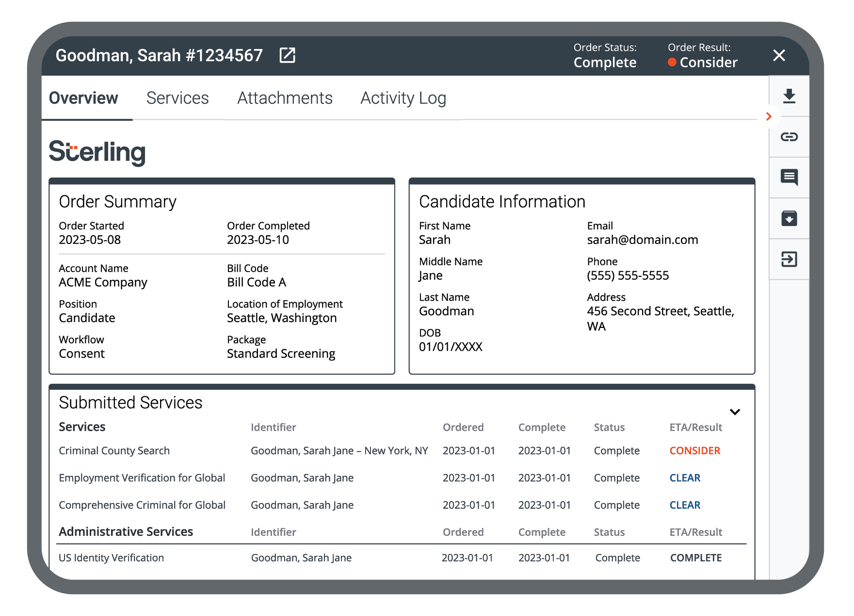Click the download report icon

click(789, 96)
